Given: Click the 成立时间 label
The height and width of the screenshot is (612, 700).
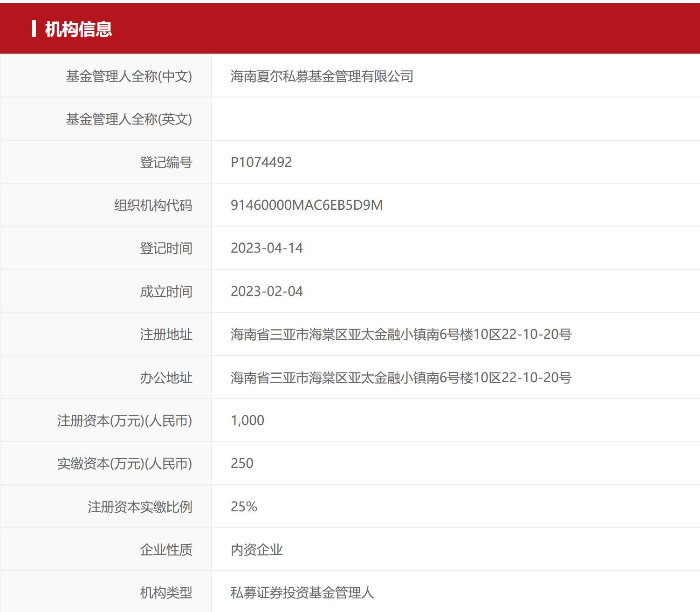Looking at the screenshot, I should click(166, 291).
